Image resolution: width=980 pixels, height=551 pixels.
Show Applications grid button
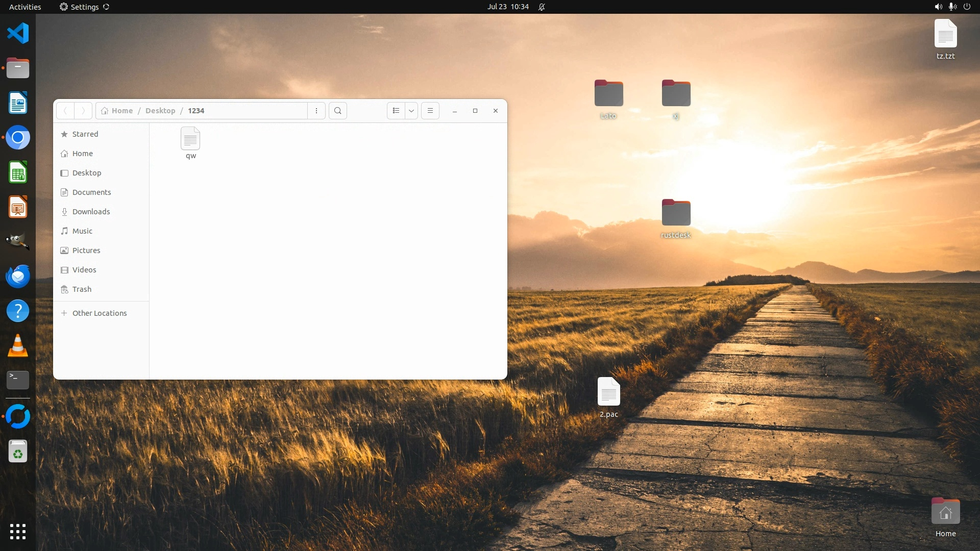[18, 532]
